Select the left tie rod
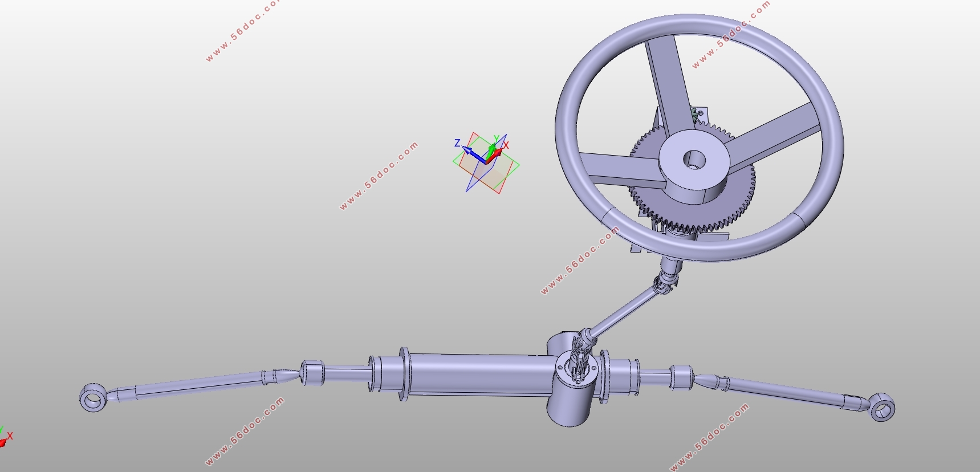Image resolution: width=980 pixels, height=472 pixels. [x=200, y=384]
